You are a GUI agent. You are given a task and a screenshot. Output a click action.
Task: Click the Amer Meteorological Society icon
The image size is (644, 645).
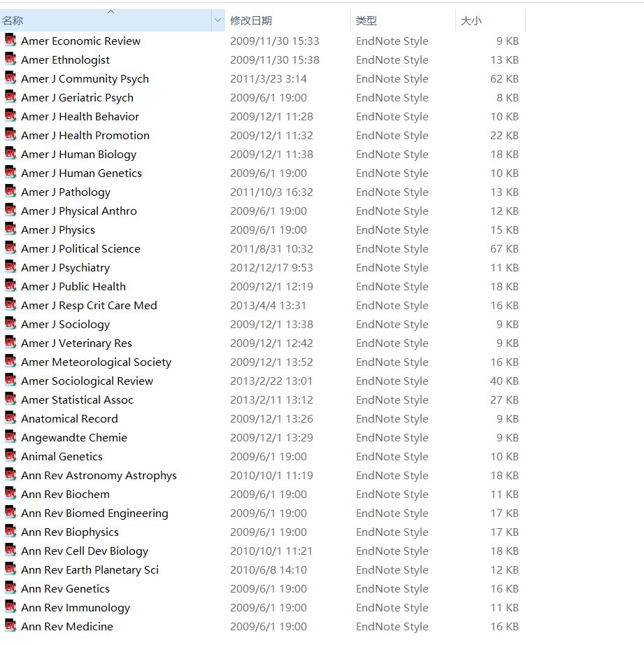click(10, 362)
